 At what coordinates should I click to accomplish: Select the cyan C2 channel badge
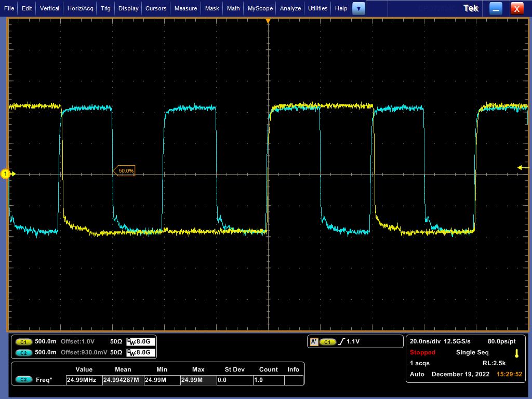(x=23, y=352)
